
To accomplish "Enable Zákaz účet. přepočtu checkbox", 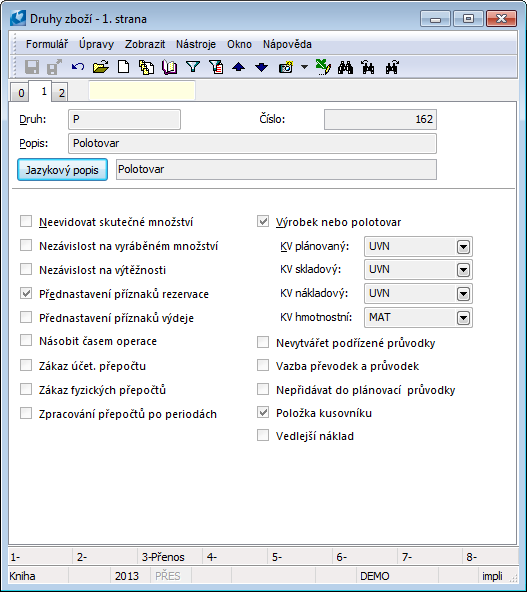I will (26, 365).
